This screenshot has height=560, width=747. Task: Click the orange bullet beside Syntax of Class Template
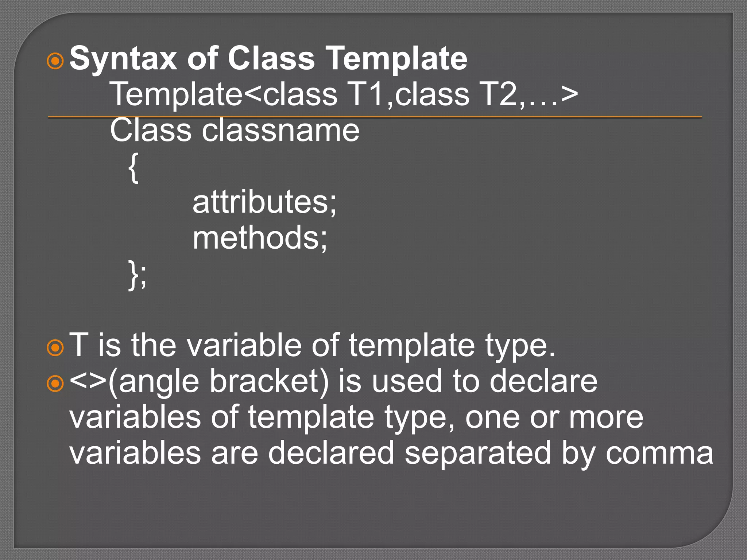55,61
